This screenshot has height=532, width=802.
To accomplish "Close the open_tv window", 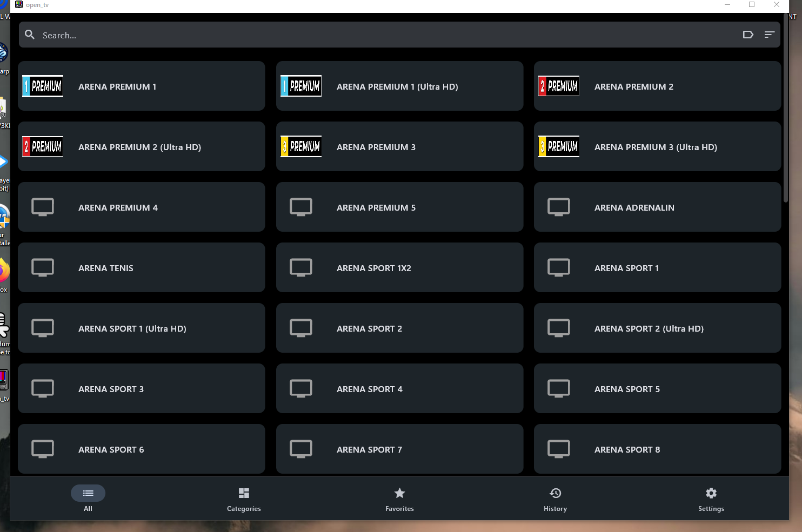I will [x=777, y=5].
